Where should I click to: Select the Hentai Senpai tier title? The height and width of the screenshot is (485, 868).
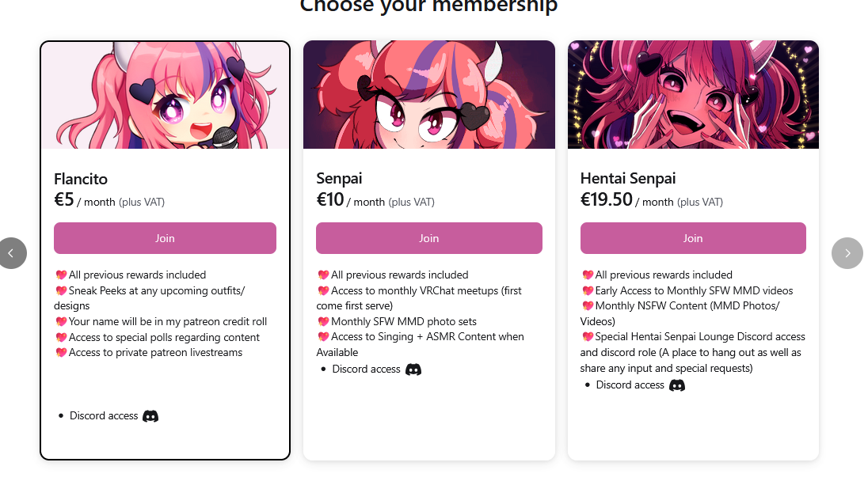tap(628, 178)
